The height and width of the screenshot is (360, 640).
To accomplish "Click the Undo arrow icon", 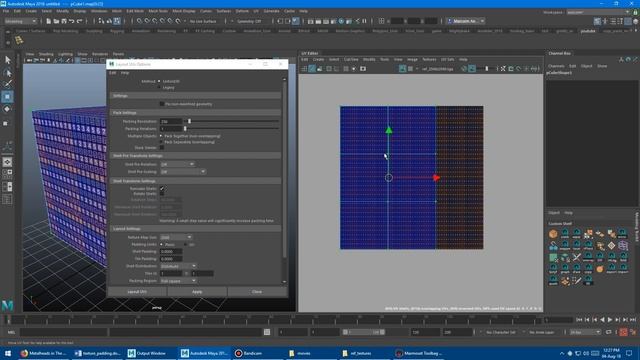I will [x=71, y=21].
